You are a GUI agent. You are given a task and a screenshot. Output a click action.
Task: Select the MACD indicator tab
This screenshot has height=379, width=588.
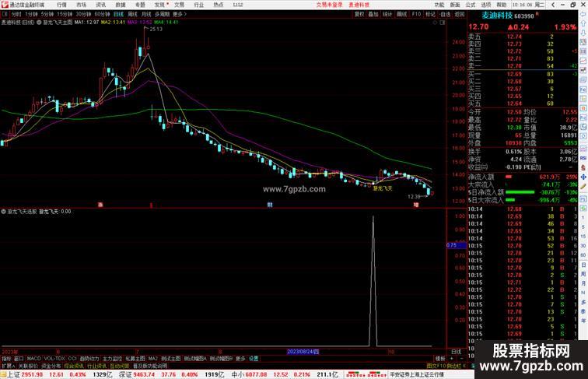pos(33,359)
